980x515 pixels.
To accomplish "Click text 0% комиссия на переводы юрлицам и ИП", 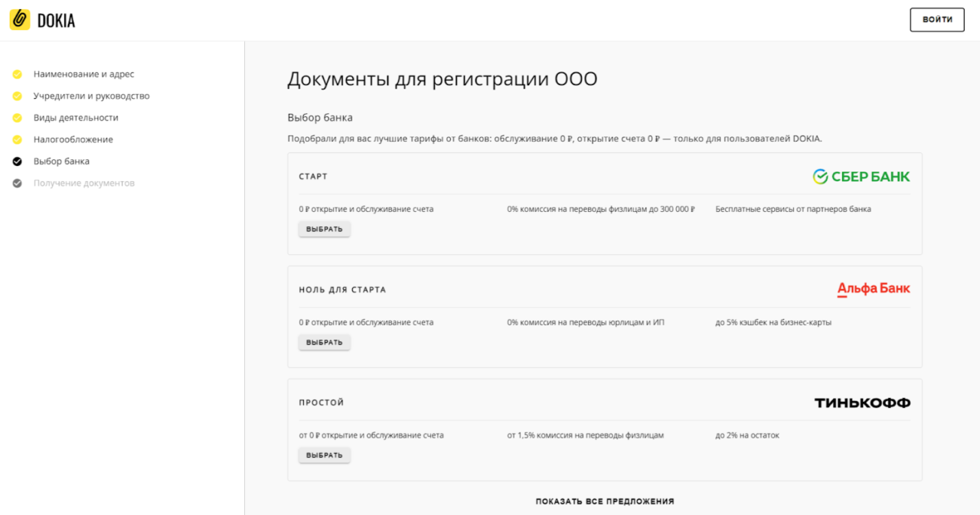I will [586, 322].
